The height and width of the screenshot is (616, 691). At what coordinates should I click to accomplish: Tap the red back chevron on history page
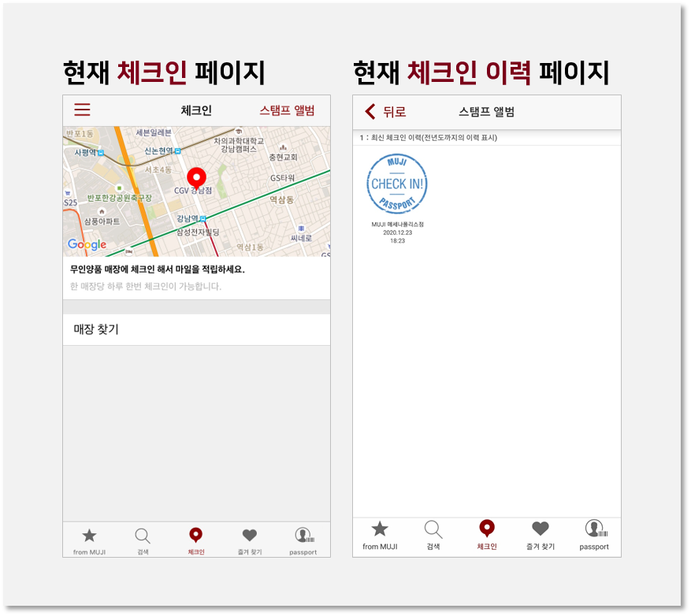click(x=370, y=111)
